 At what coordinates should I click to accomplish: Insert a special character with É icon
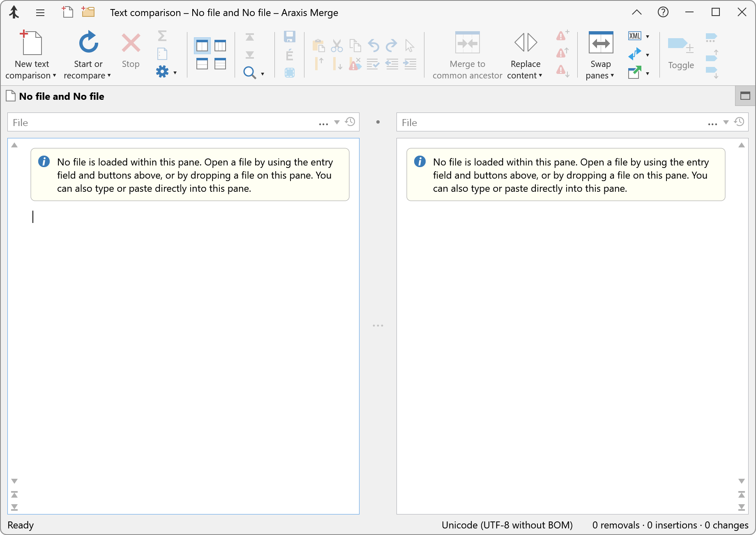[290, 55]
